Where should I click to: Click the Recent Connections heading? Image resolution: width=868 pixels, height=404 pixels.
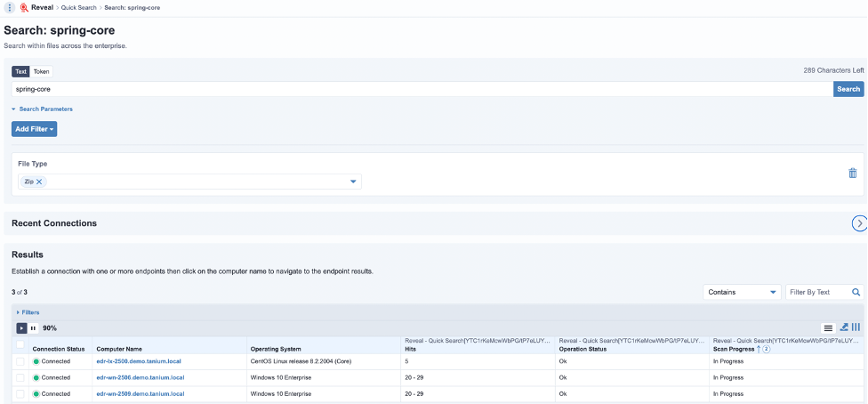pyautogui.click(x=54, y=223)
